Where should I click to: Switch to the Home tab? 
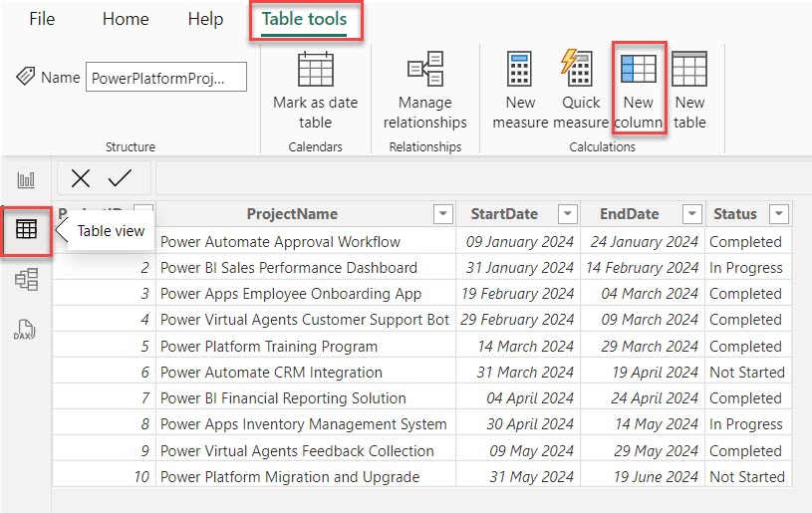click(126, 19)
